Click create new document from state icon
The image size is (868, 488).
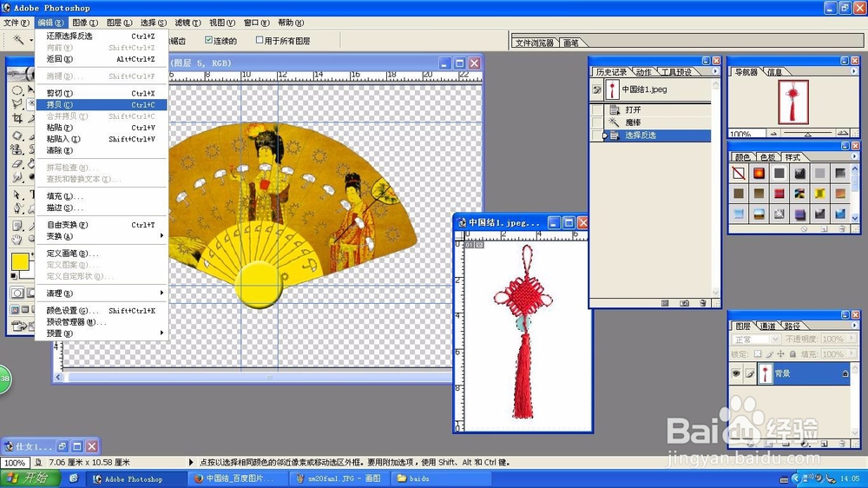click(x=666, y=303)
